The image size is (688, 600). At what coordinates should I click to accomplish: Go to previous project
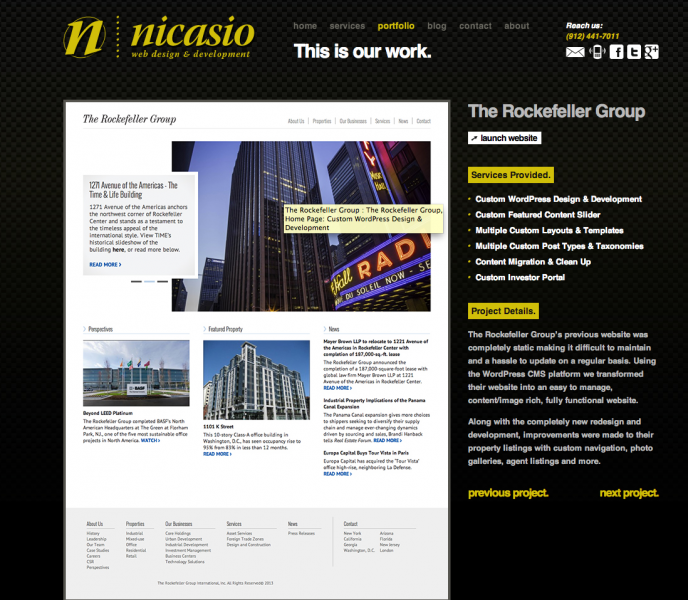(508, 493)
